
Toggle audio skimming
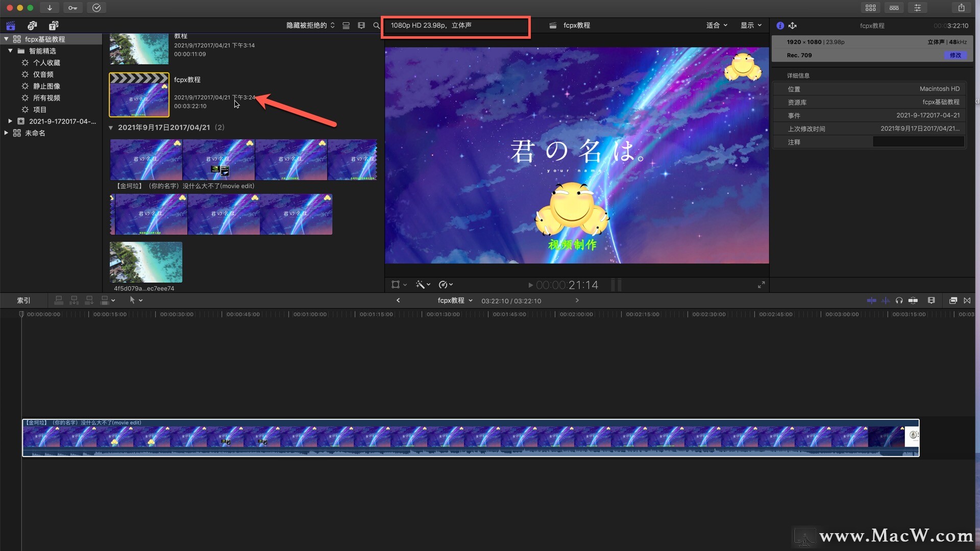coord(886,300)
